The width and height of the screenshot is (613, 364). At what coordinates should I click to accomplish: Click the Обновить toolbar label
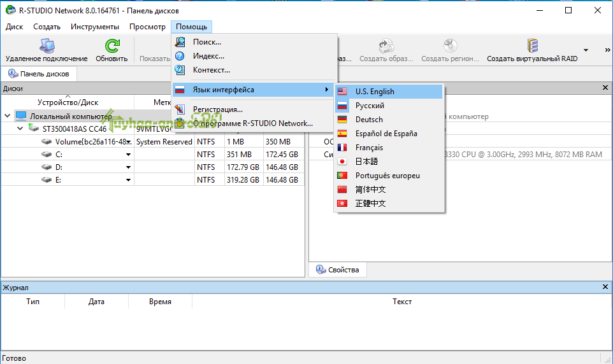(112, 59)
